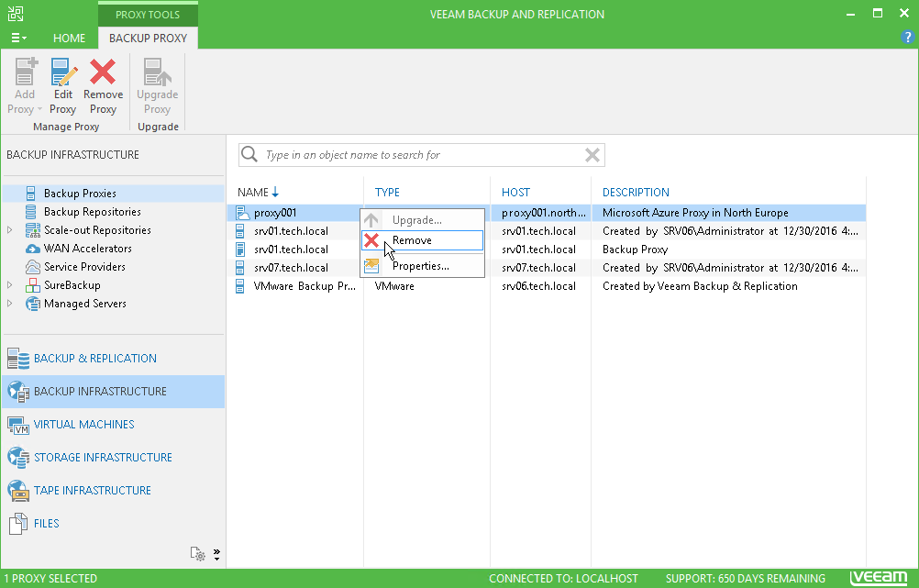Click the Backup & Replication view icon
The width and height of the screenshot is (919, 588).
(18, 359)
